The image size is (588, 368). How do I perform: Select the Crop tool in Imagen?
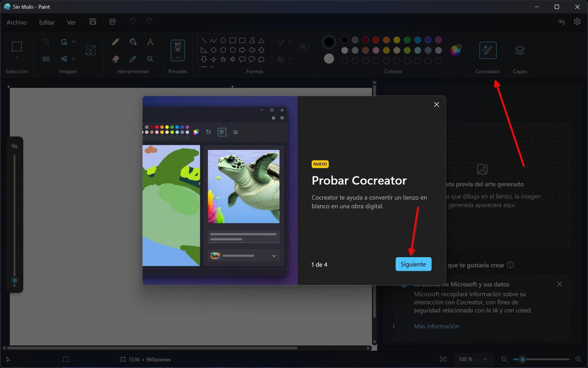coord(46,42)
